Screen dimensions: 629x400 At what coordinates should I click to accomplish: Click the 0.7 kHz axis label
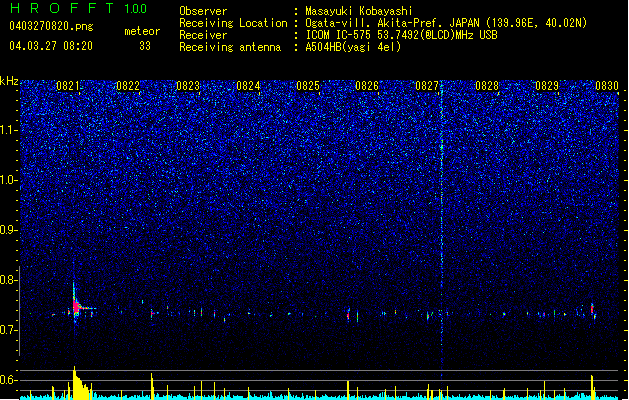(x=9, y=330)
